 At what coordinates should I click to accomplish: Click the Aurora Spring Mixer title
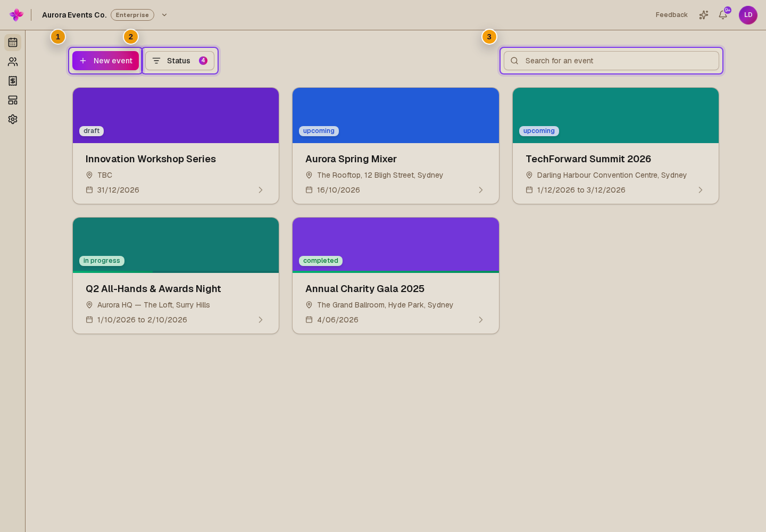(351, 159)
